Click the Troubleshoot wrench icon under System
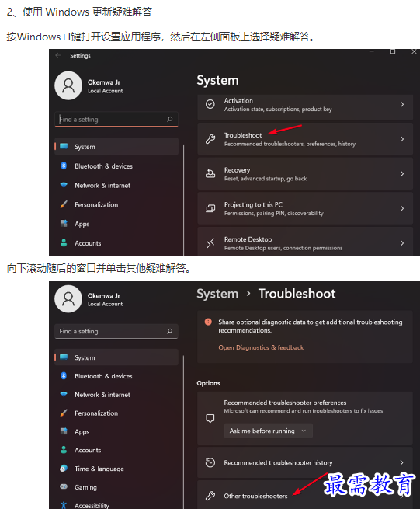Screen dimensions: 420x509 pos(210,139)
